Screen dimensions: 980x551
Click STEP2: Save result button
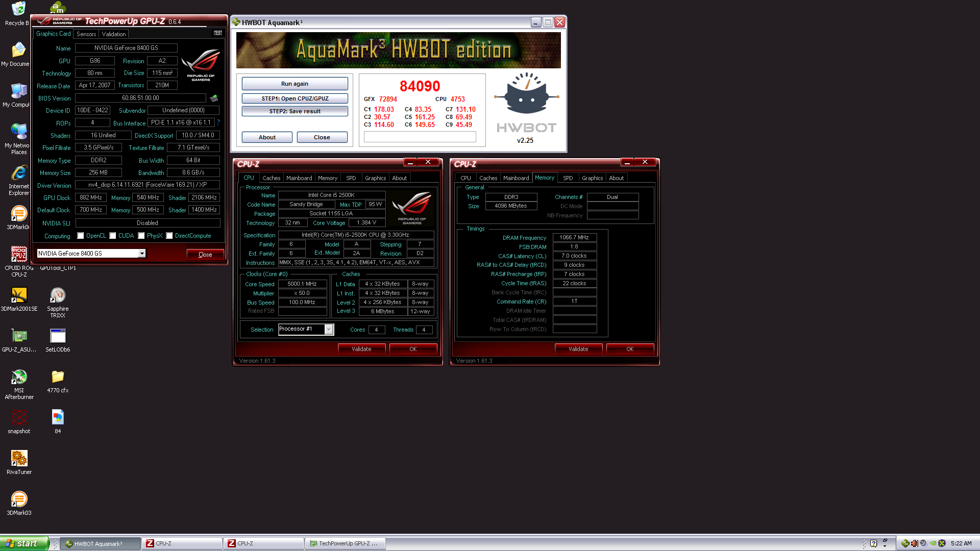295,111
